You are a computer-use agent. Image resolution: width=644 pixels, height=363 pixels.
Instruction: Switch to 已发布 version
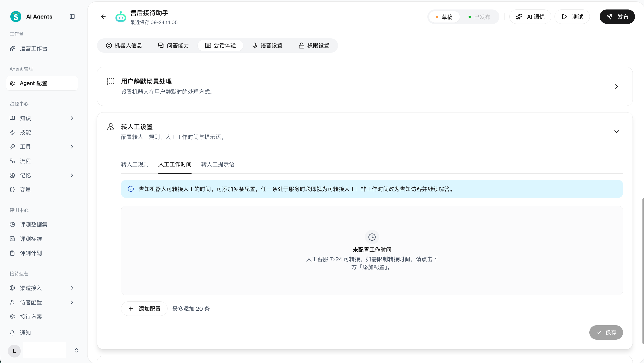pos(479,17)
